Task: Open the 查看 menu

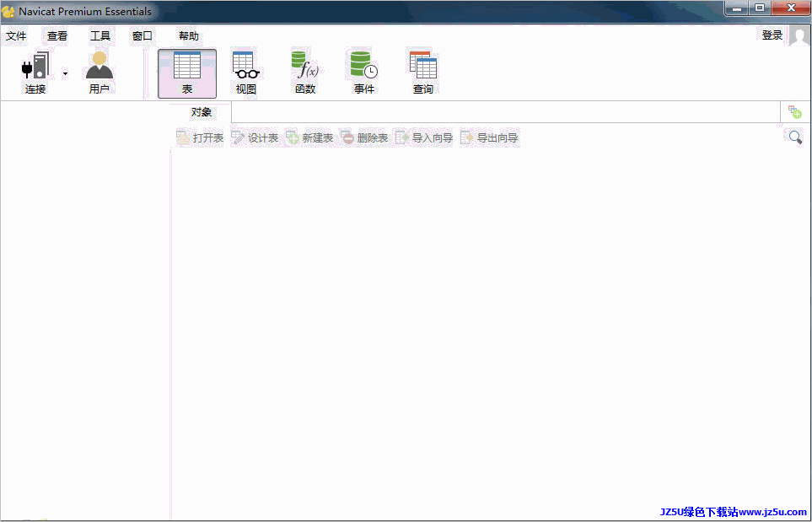Action: click(57, 35)
